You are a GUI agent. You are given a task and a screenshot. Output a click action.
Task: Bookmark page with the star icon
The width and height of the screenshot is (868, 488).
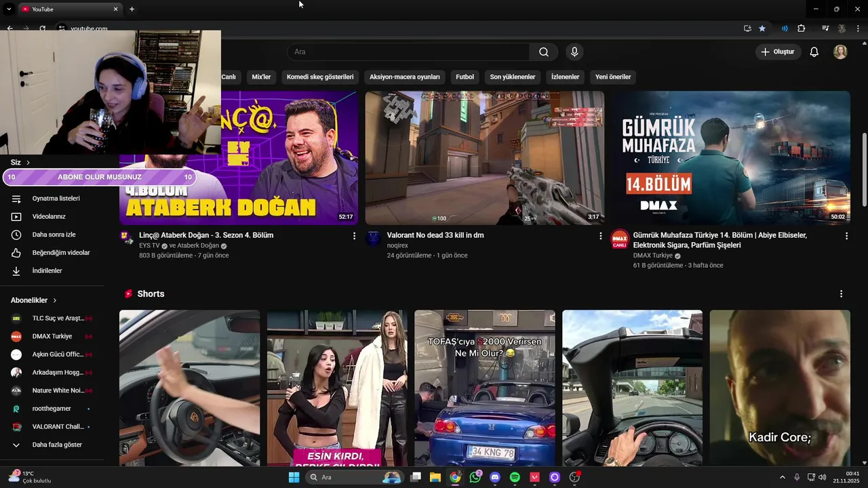(x=762, y=28)
